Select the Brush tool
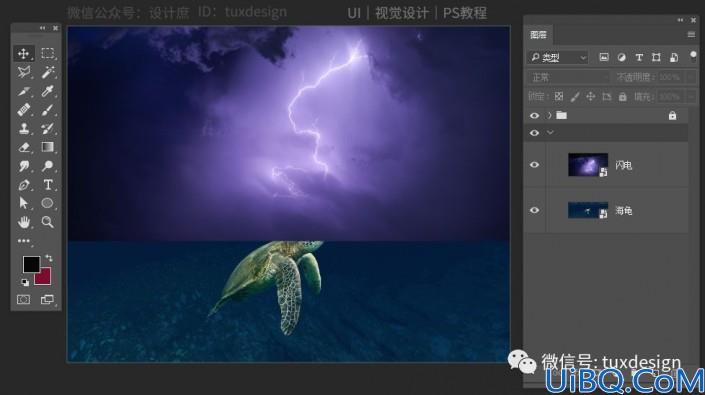Screen dimensions: 705x395 point(47,110)
